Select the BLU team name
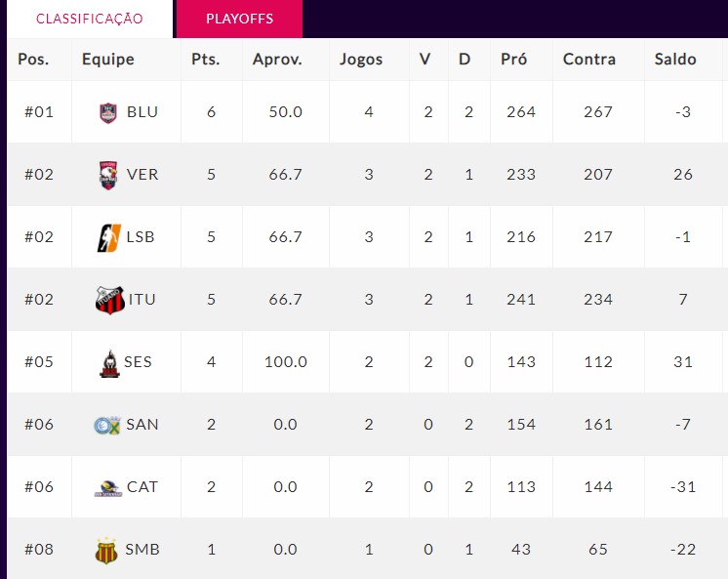 click(x=142, y=112)
